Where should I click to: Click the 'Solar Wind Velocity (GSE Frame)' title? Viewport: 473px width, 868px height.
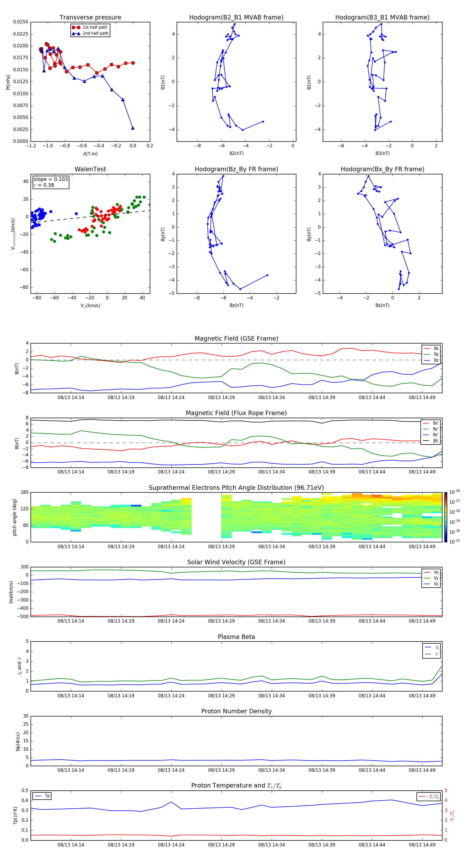tap(236, 562)
